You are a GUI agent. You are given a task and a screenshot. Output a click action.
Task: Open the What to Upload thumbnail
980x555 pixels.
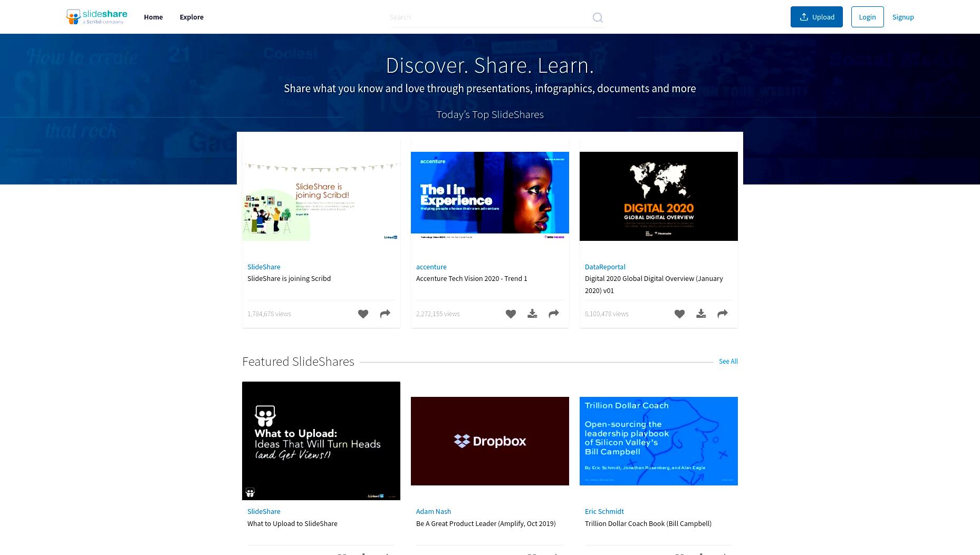(321, 441)
